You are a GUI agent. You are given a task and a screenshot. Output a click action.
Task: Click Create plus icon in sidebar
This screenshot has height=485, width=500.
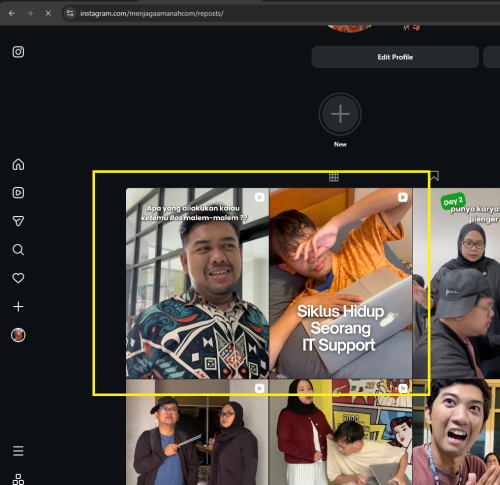[18, 307]
